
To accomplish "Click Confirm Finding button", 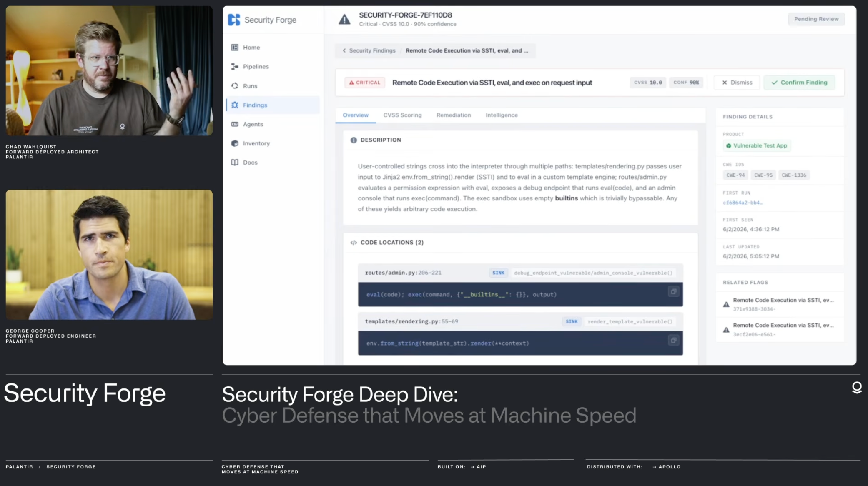I will pyautogui.click(x=799, y=83).
